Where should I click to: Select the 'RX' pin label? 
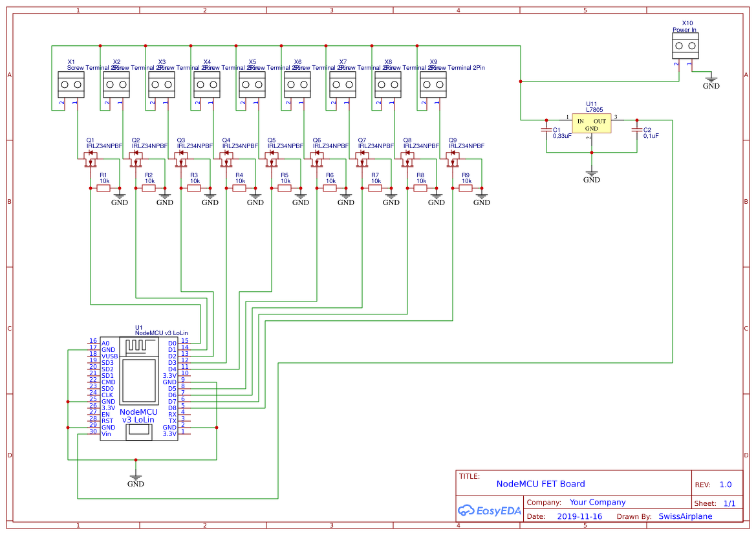[x=172, y=415]
